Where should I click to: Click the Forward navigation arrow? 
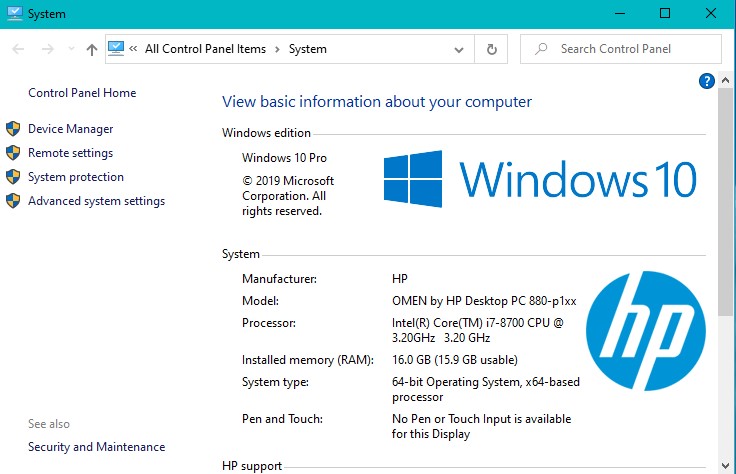click(47, 49)
